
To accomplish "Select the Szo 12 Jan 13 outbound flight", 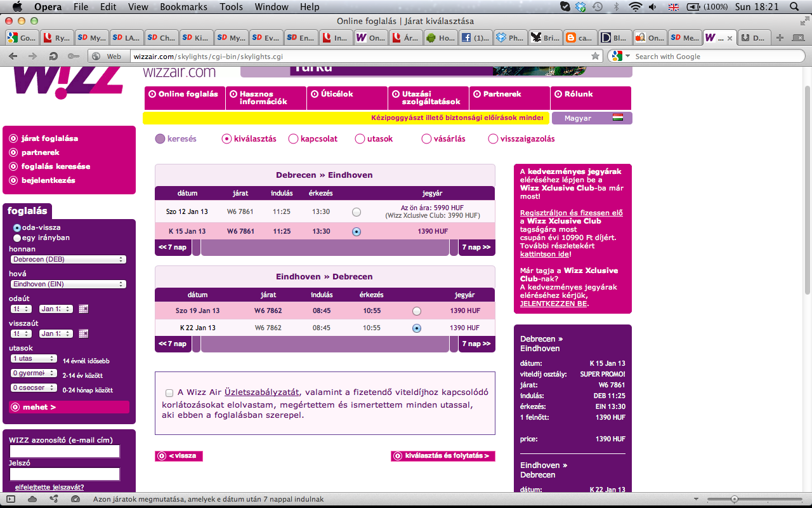I will 357,212.
